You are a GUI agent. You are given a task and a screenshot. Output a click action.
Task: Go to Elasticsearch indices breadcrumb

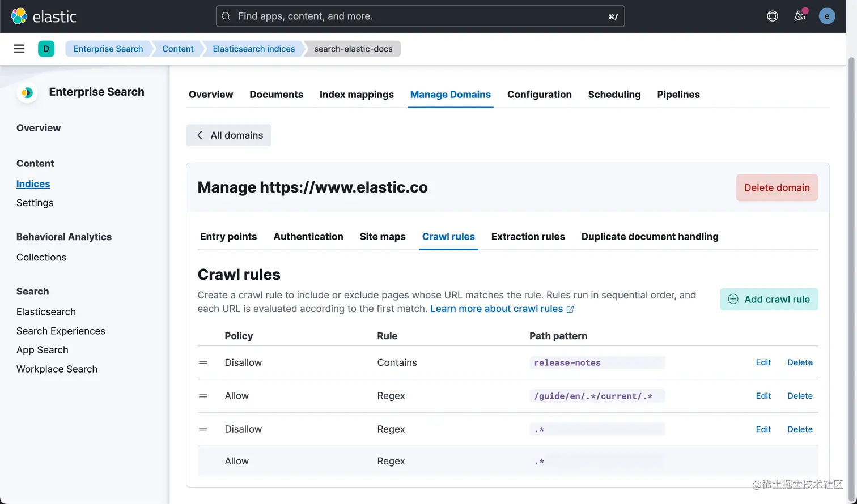point(254,49)
